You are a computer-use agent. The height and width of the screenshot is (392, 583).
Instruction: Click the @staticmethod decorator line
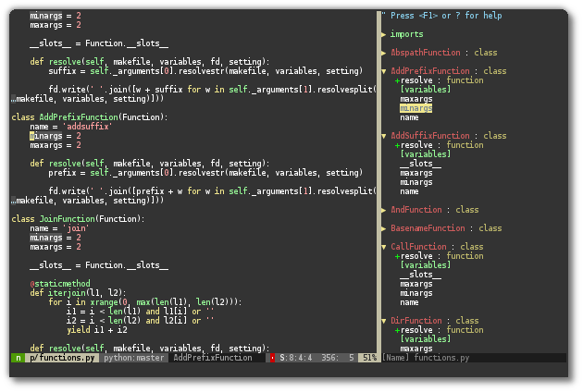pos(60,284)
